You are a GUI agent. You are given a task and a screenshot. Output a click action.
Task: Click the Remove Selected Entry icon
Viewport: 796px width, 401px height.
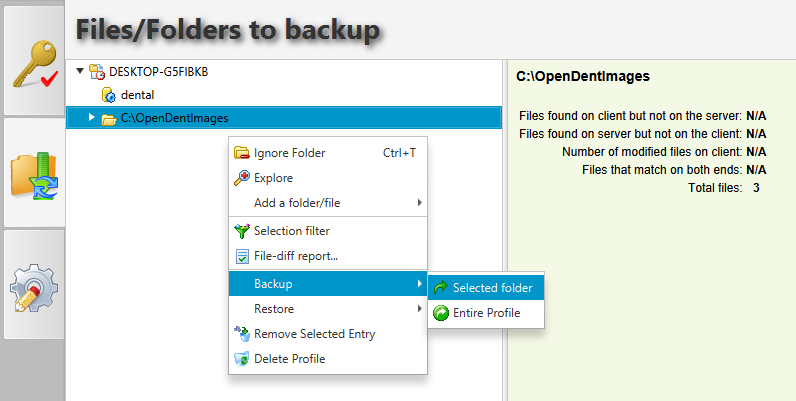coord(241,334)
